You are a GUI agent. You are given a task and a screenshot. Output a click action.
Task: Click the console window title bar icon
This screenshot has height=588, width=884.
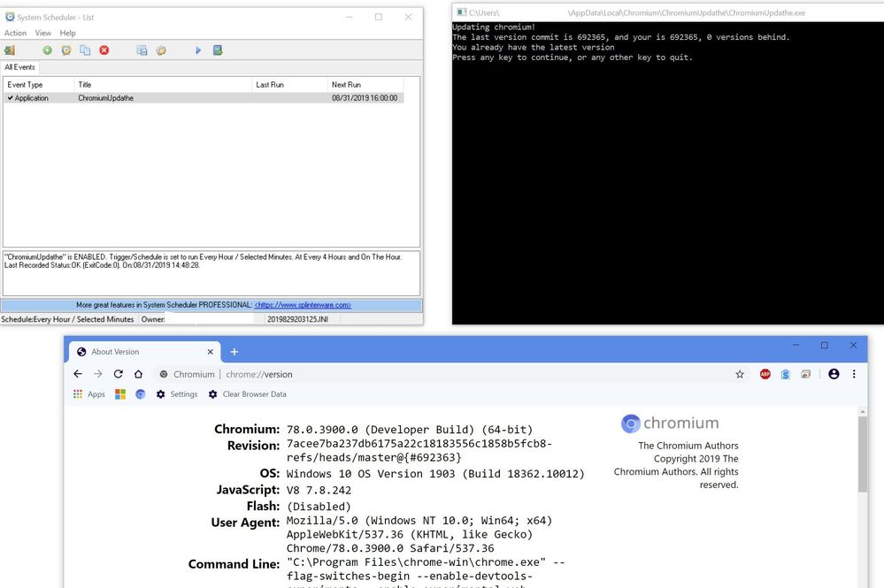(x=462, y=12)
